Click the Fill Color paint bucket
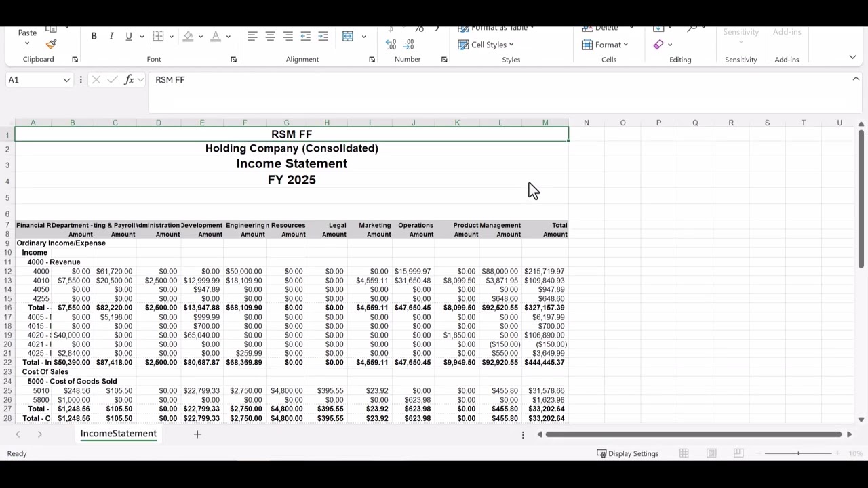 (189, 36)
